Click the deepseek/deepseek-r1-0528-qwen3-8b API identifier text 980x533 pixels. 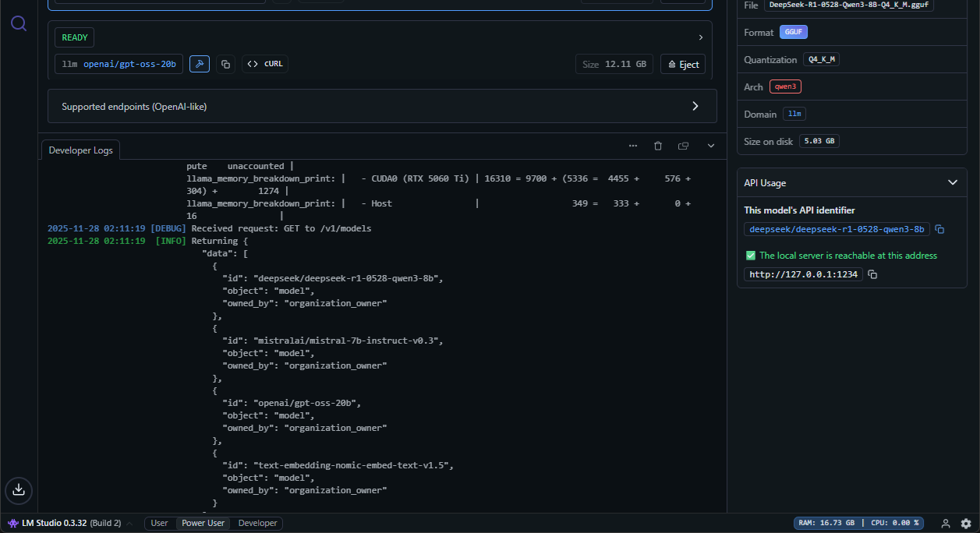click(x=837, y=229)
